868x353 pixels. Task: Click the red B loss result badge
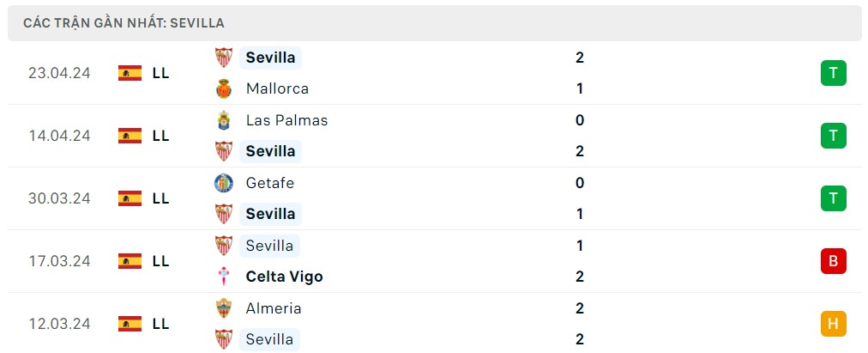[x=833, y=261]
